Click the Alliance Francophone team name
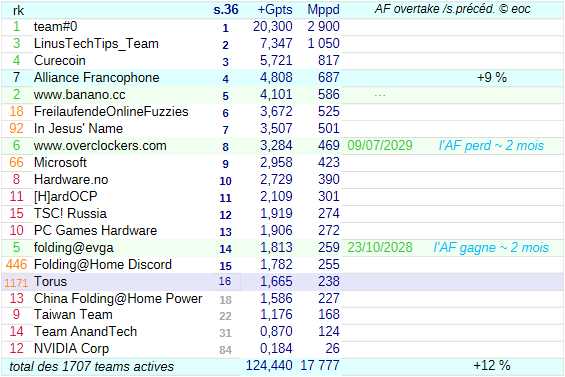 point(97,77)
